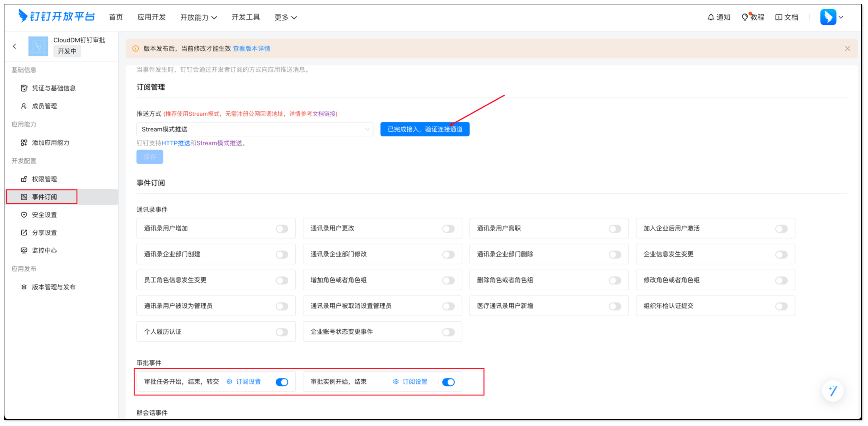Click the gear icon for 审批实例 订阅设置
Viewport: 868px width, 426px height.
pos(396,382)
